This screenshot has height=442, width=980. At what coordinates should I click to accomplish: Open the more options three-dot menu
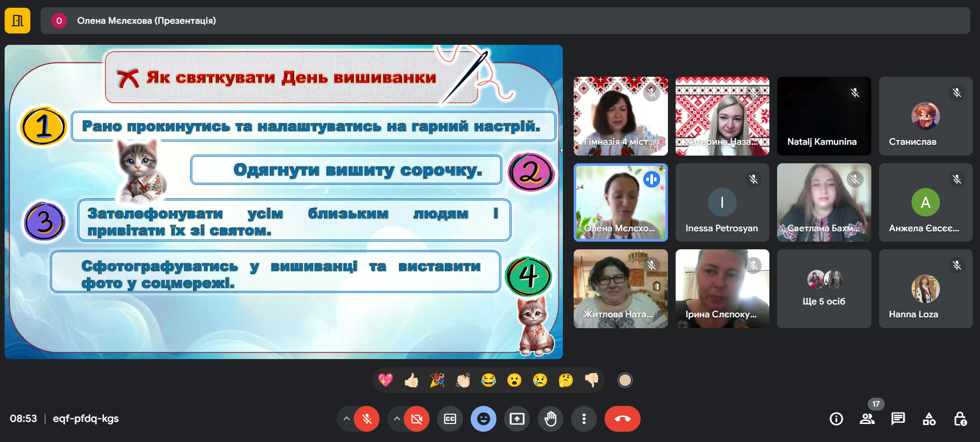click(x=584, y=419)
